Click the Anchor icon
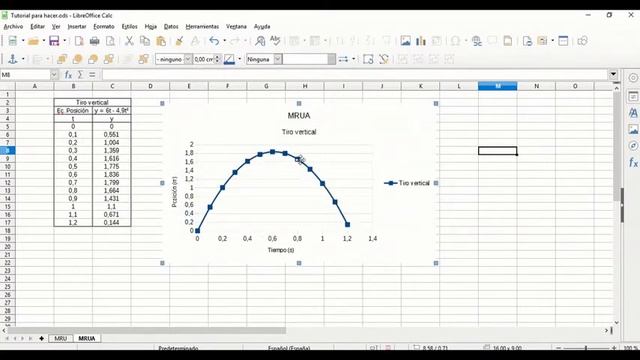This screenshot has height=360, width=640. 13,59
